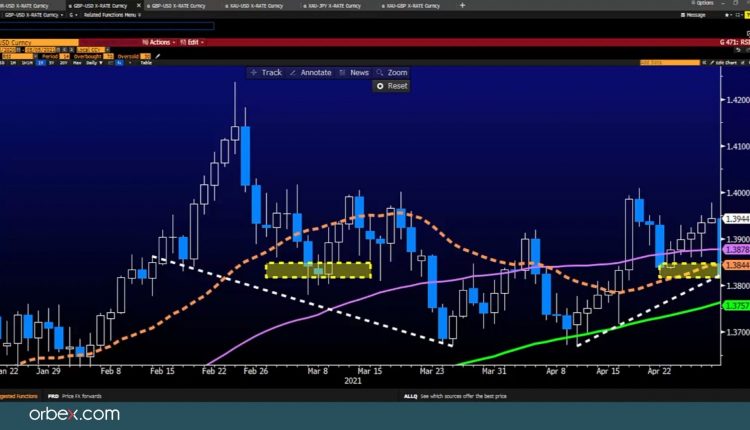Select the purple 1.3878 moving average label
Image resolution: width=750 pixels, height=430 pixels.
pos(737,250)
